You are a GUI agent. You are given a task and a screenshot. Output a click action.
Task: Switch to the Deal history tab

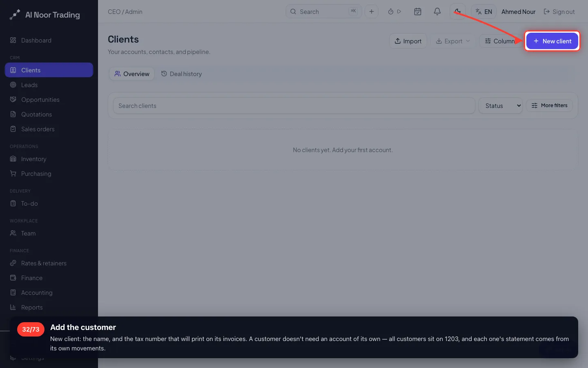[x=181, y=74]
